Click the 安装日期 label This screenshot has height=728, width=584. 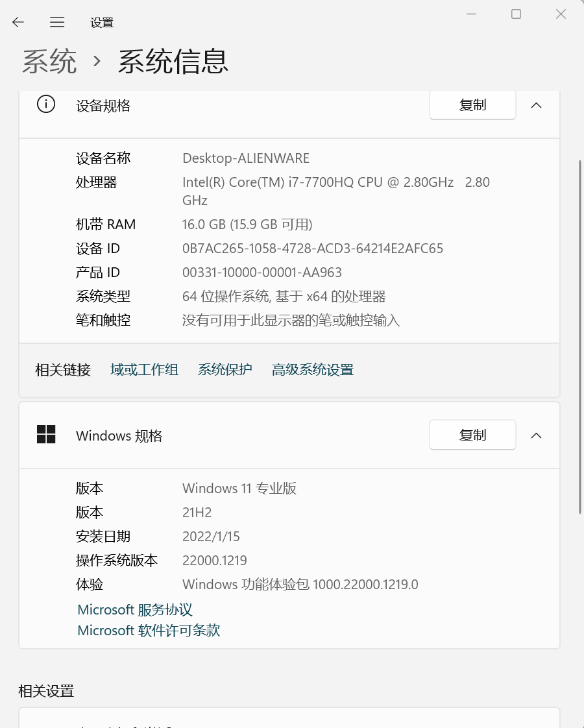point(103,536)
